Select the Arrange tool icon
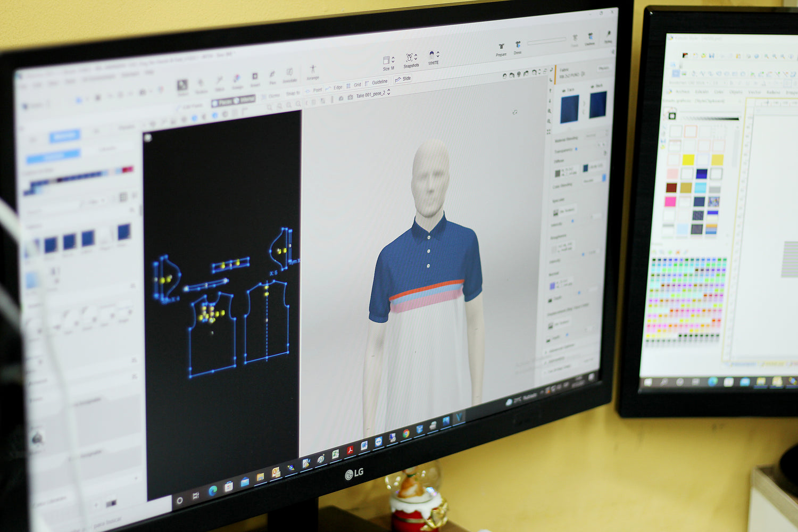Screen dimensions: 798x532 tap(313, 71)
